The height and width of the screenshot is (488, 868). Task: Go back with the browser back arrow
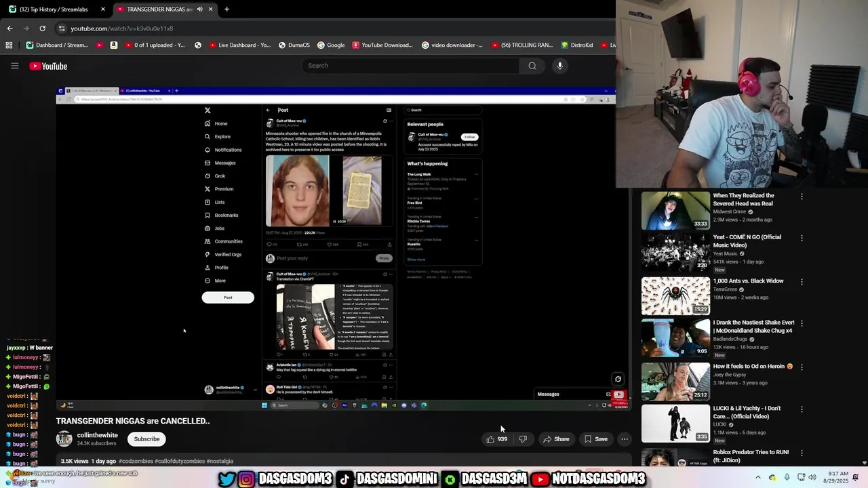[9, 28]
